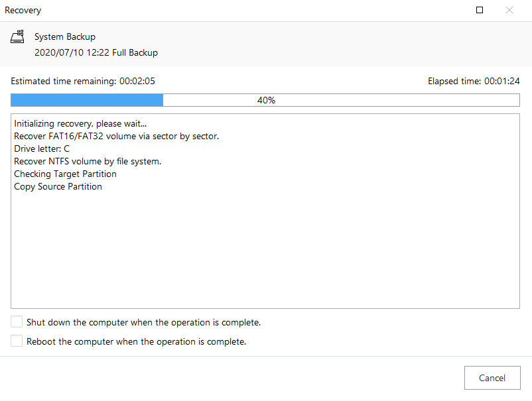Click the System Backup drive icon
The image size is (532, 401).
(18, 37)
